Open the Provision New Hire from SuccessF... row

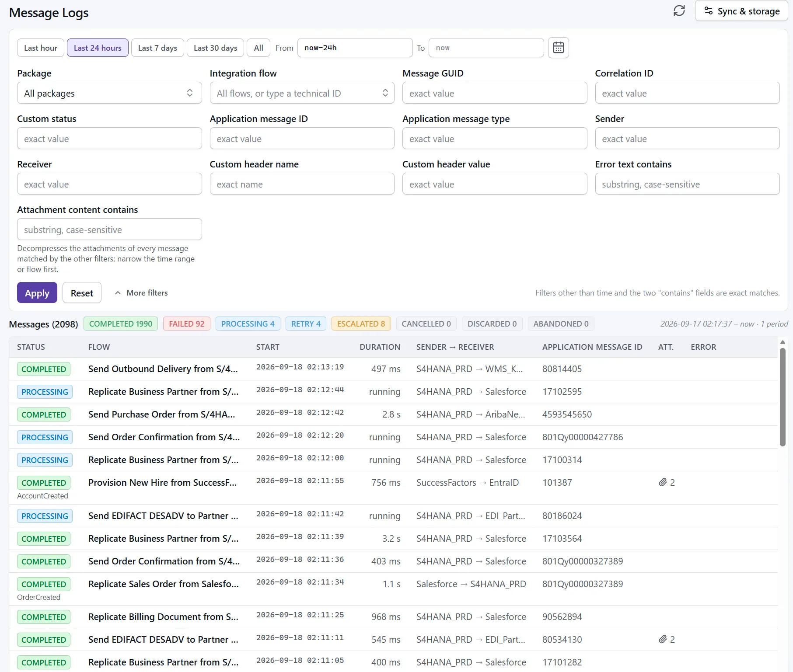coord(393,488)
